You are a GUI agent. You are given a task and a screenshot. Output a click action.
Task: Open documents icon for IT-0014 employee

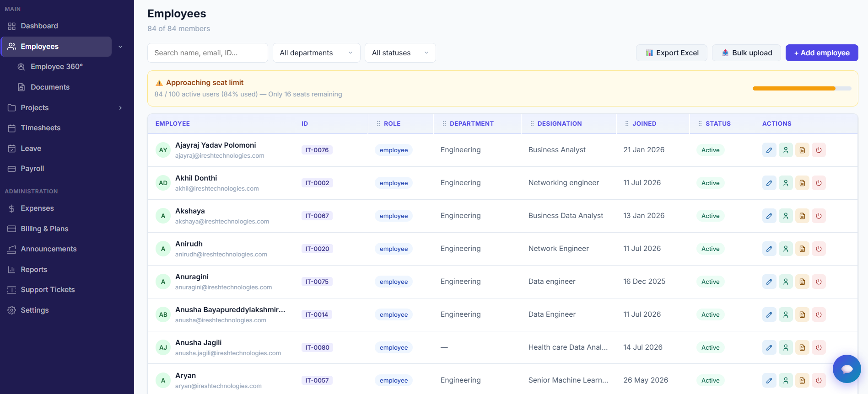pos(802,314)
